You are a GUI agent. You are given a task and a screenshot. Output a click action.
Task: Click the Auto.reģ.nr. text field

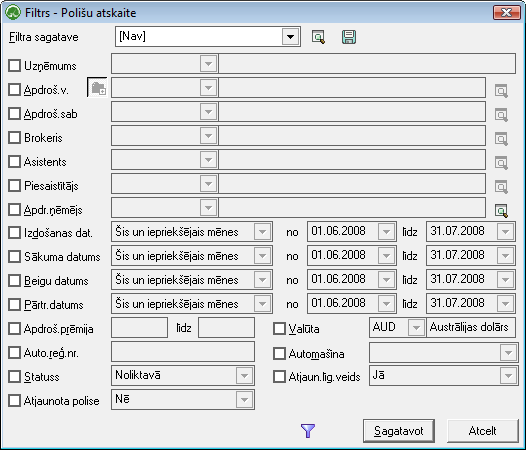coord(183,352)
